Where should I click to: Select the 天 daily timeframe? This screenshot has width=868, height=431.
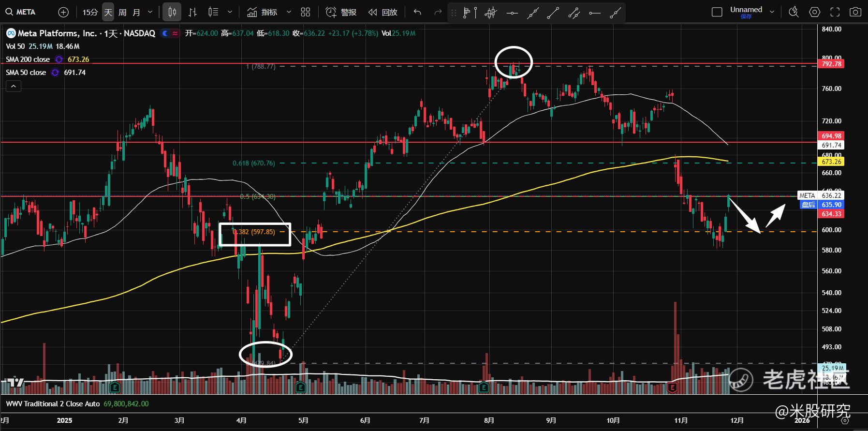[108, 12]
